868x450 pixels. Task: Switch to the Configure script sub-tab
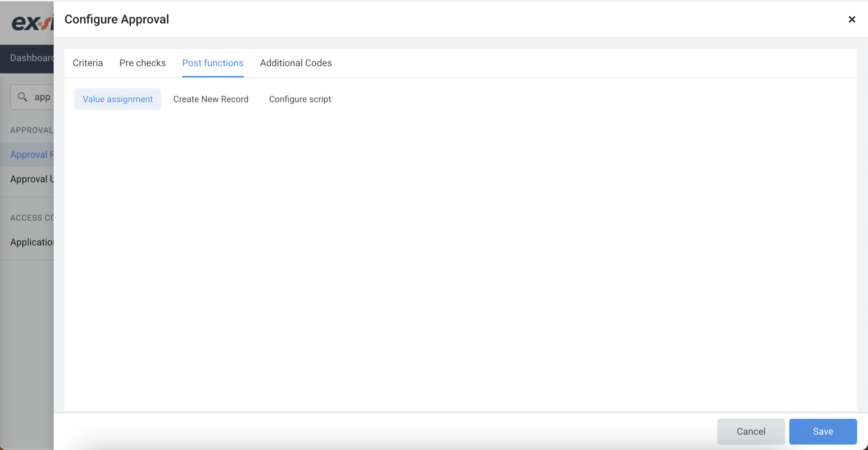[x=300, y=99]
